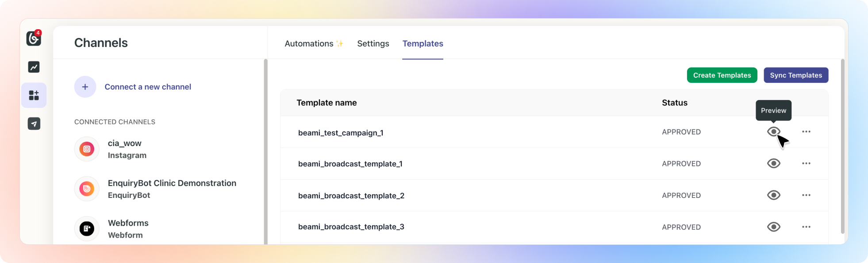Open more options for beami_broadcast_template_2
This screenshot has width=868, height=263.
point(806,195)
